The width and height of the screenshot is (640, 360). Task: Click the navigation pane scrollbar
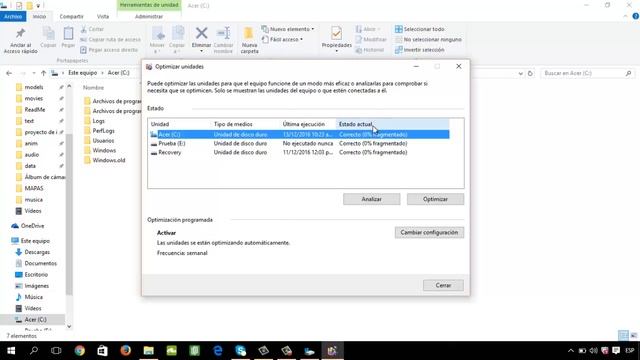pyautogui.click(x=69, y=213)
